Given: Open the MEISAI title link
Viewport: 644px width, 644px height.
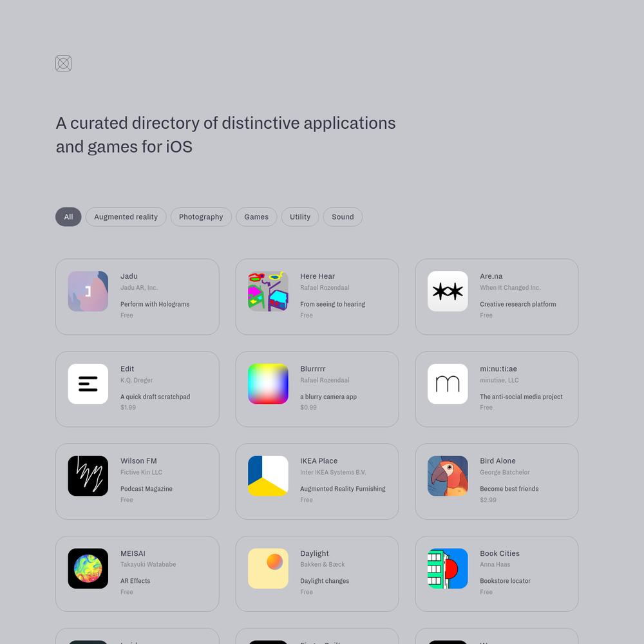Looking at the screenshot, I should pyautogui.click(x=133, y=553).
